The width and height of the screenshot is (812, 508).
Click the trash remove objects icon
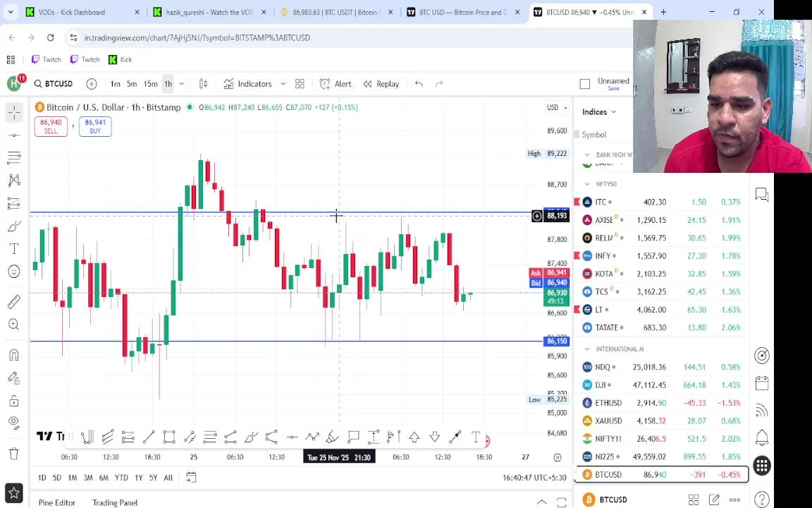coord(14,454)
